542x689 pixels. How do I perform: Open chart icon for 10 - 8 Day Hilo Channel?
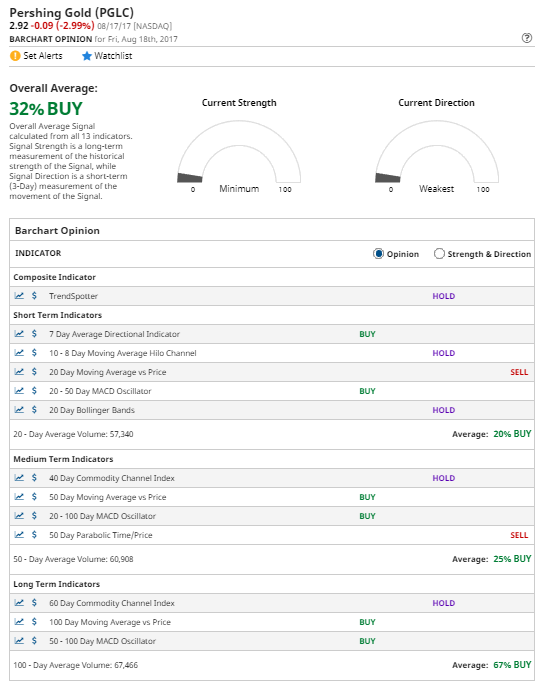(x=19, y=352)
